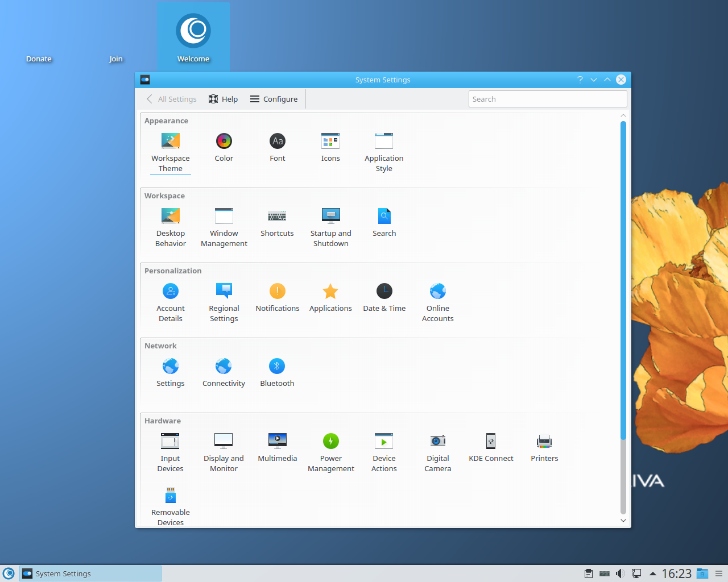728x582 pixels.
Task: Click the Welcome desktop icon
Action: coord(193,37)
